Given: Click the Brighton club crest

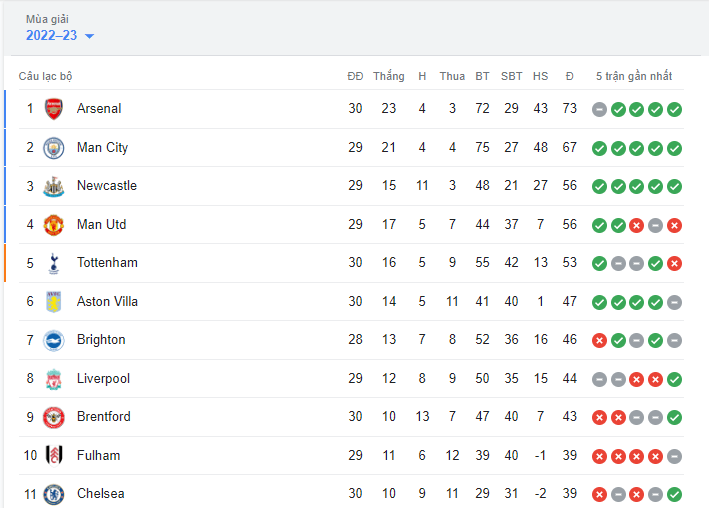Looking at the screenshot, I should 53,340.
